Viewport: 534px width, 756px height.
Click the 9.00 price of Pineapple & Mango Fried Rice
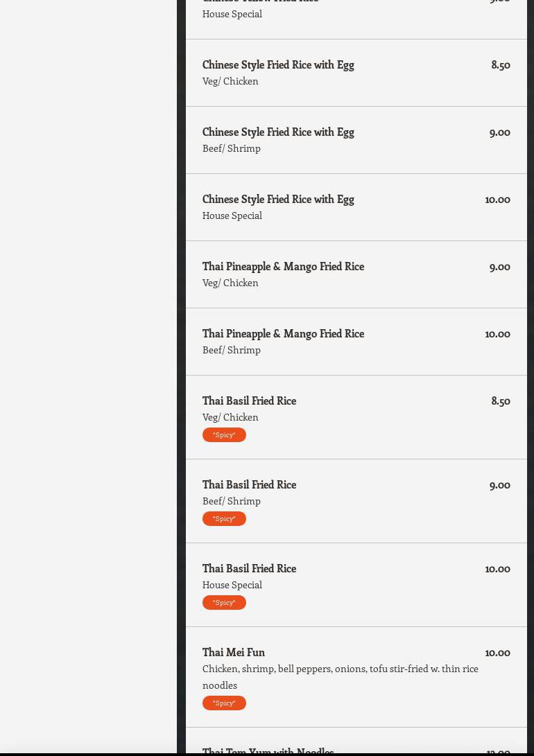tap(499, 266)
